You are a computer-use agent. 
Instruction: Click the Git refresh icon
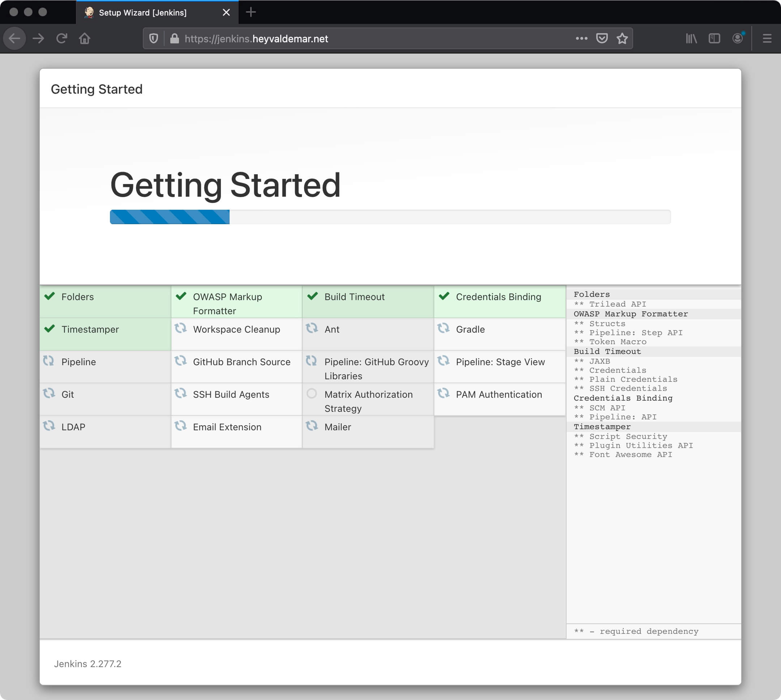[x=51, y=394]
